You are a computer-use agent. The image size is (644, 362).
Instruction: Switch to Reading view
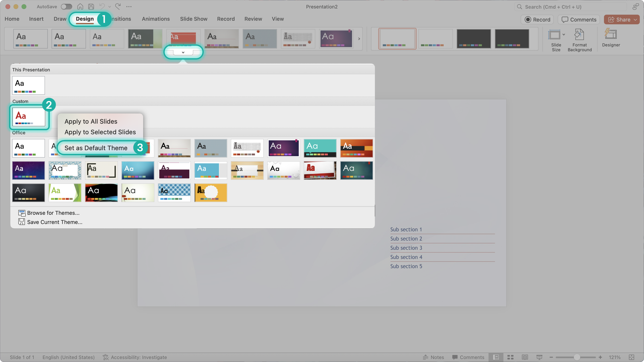525,357
